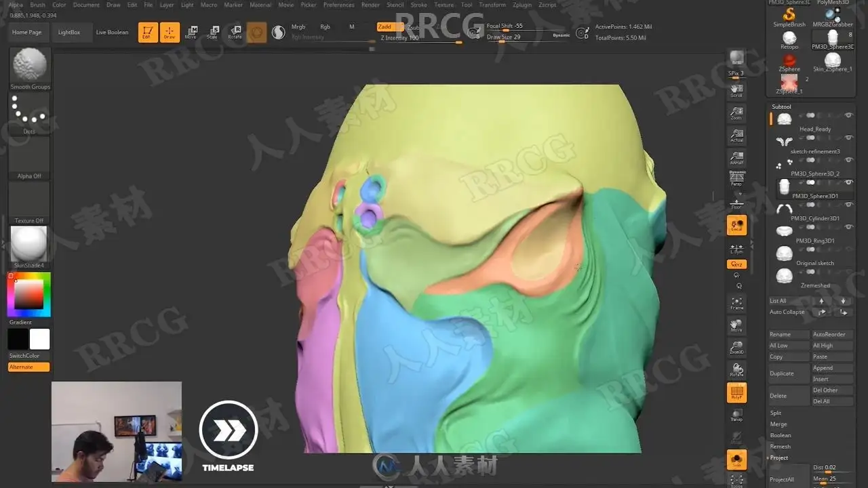The height and width of the screenshot is (488, 868).
Task: Select the Rotate transform tool in the top shelf
Action: [x=235, y=32]
